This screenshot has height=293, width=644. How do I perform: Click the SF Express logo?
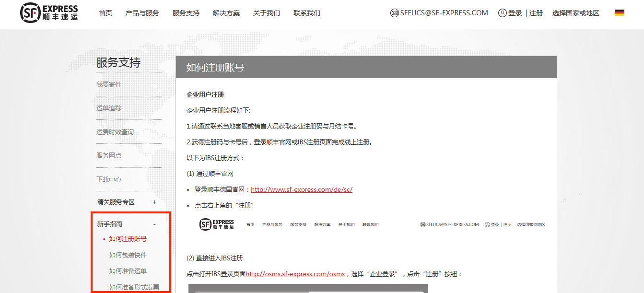(x=49, y=13)
